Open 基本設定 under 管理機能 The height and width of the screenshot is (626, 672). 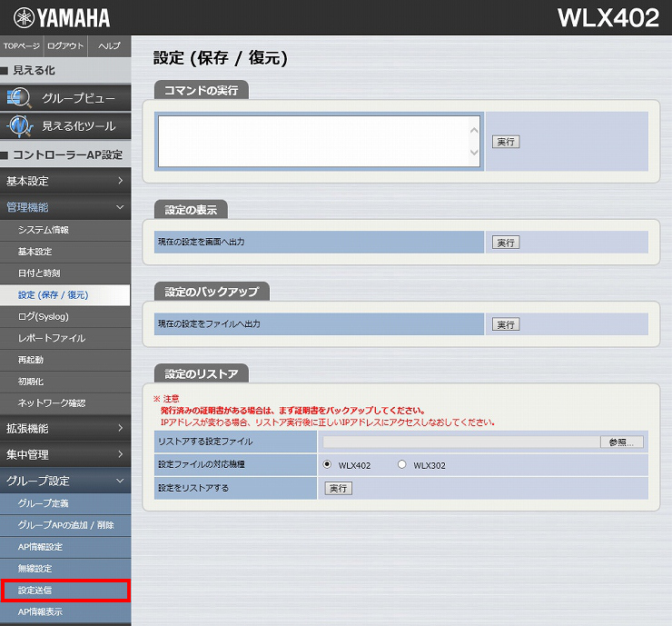pyautogui.click(x=65, y=252)
